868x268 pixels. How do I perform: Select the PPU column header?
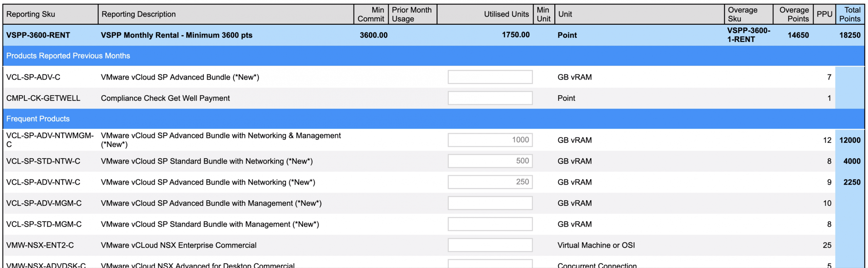click(x=824, y=14)
